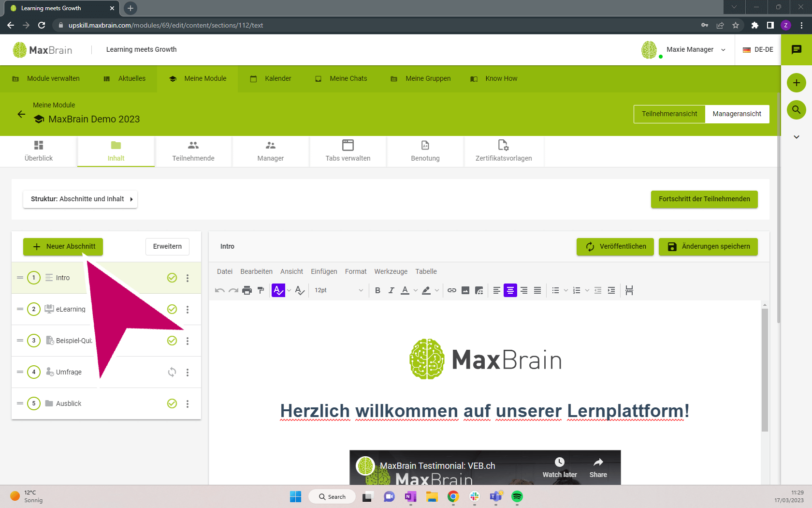Open the numbered list style dropdown

tap(587, 290)
